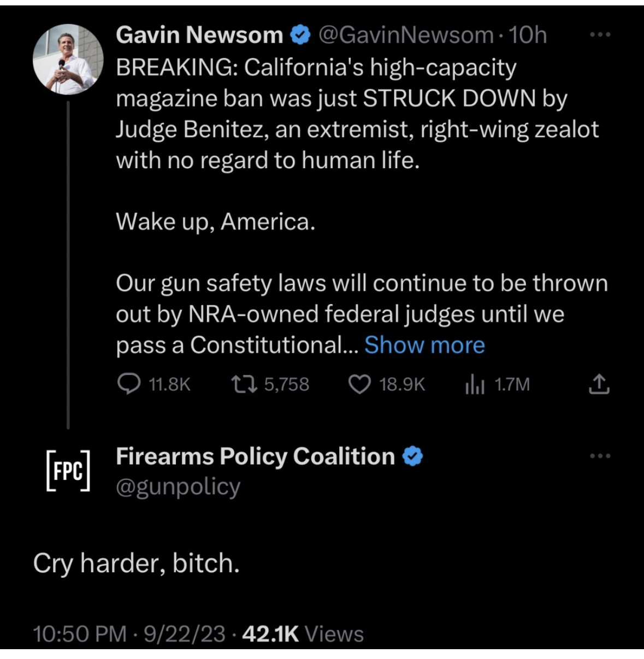Open Gavin Newsom's profile picture
The image size is (644, 659).
pyautogui.click(x=67, y=60)
